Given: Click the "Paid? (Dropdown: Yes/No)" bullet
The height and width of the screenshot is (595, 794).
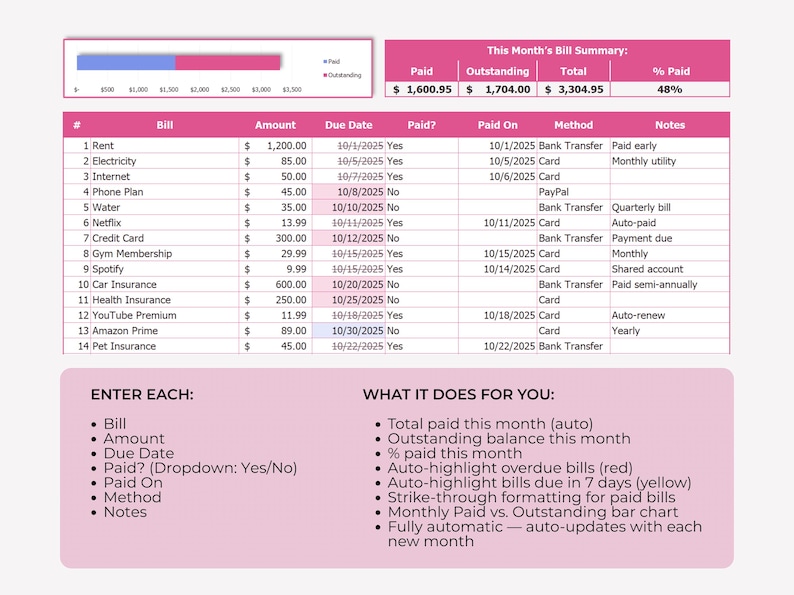Looking at the screenshot, I should tap(200, 468).
